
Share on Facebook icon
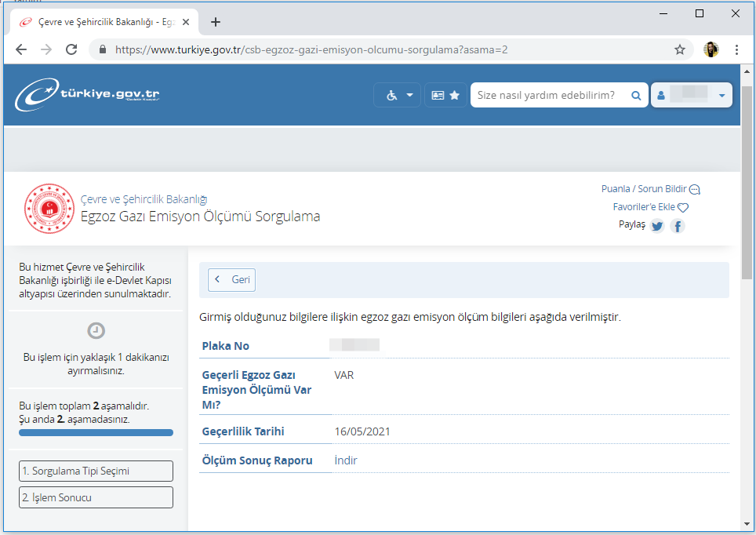coord(678,226)
